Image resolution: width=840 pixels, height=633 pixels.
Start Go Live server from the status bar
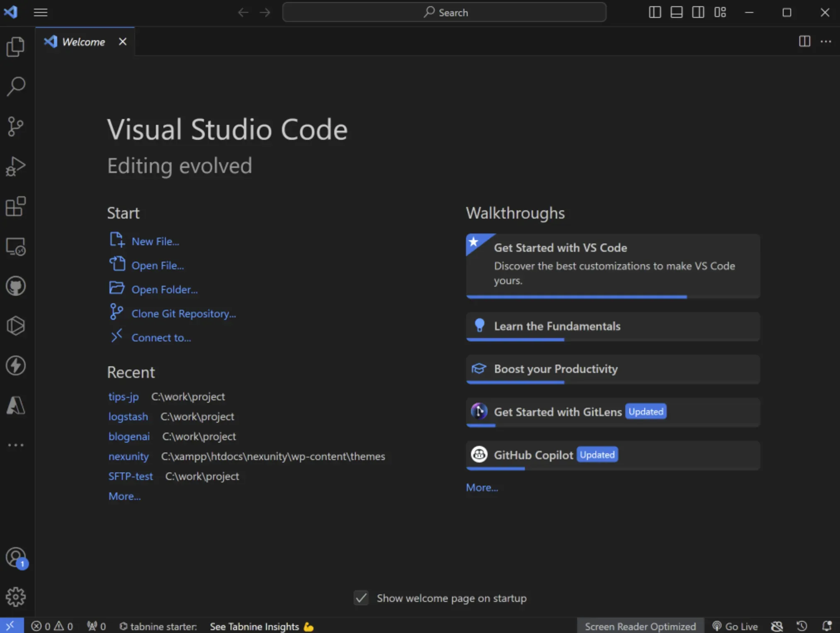738,626
